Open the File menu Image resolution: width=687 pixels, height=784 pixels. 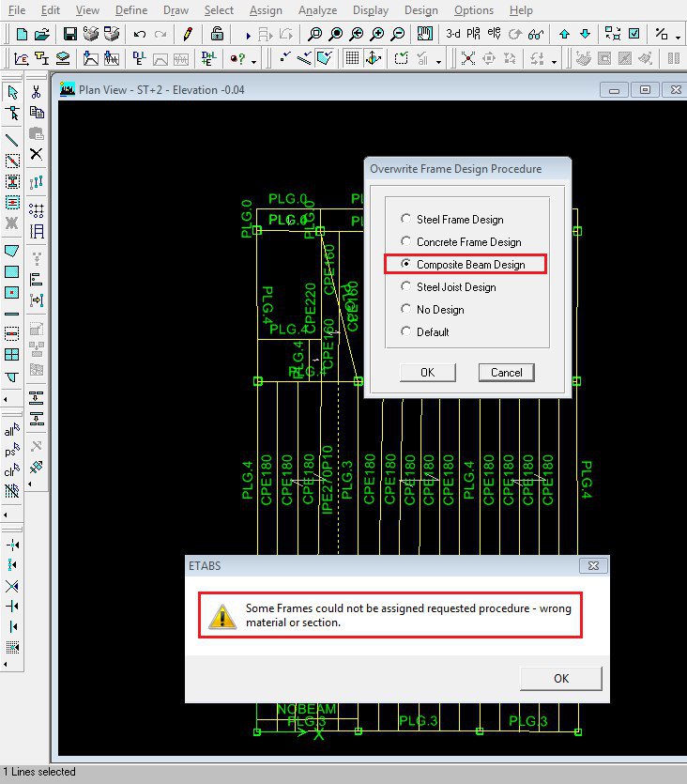[17, 10]
